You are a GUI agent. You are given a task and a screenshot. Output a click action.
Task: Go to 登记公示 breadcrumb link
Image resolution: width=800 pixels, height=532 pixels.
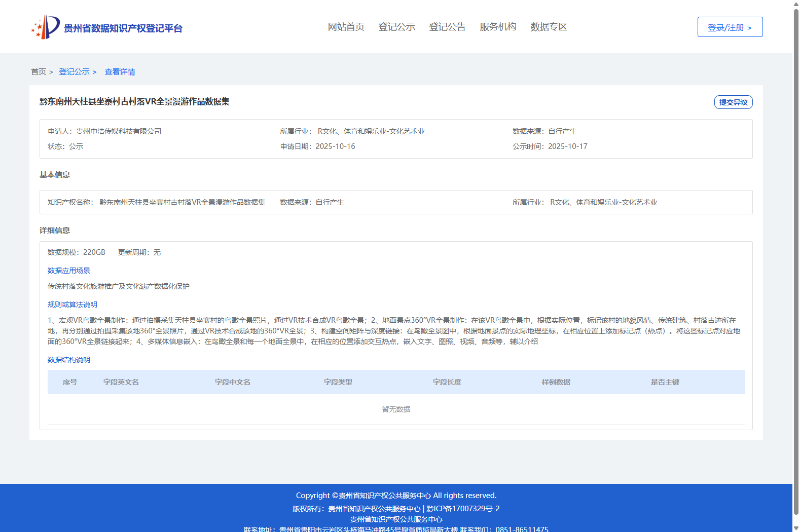point(74,72)
